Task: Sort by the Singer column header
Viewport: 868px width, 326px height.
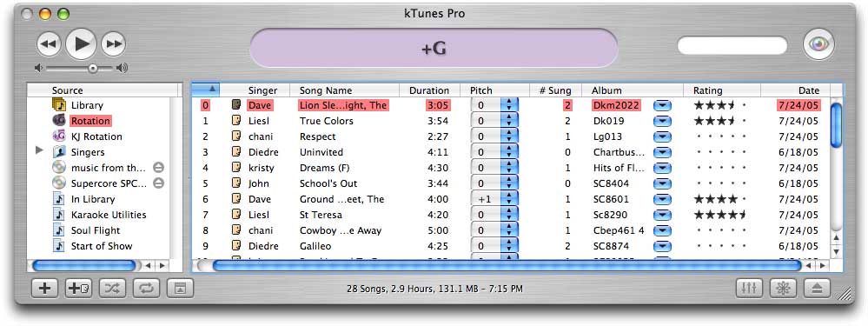Action: (262, 90)
